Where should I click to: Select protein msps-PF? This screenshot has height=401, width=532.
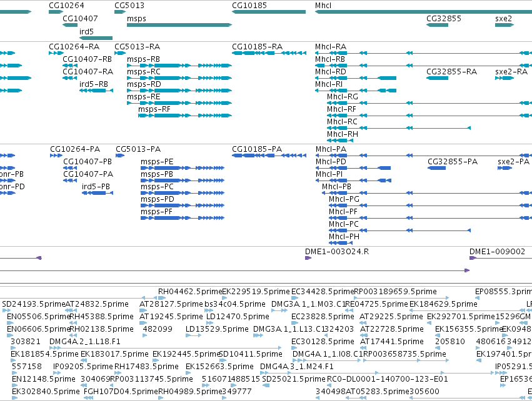point(183,218)
